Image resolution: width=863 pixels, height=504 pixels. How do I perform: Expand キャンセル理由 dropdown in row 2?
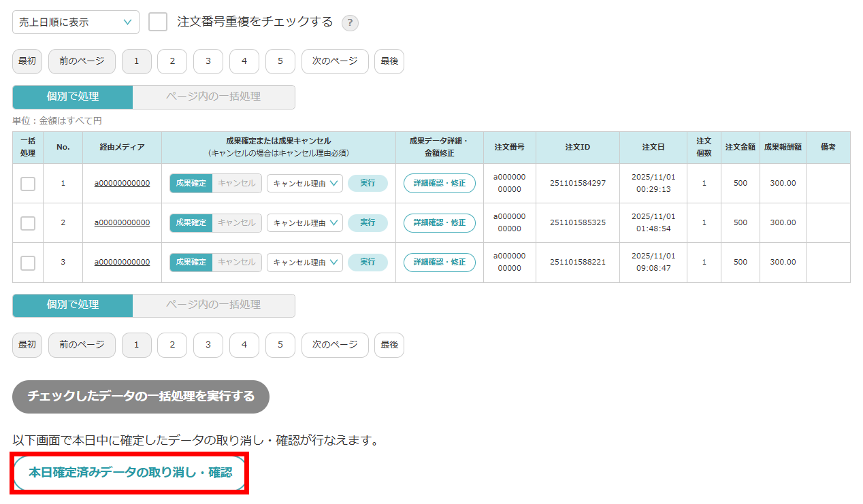coord(304,223)
